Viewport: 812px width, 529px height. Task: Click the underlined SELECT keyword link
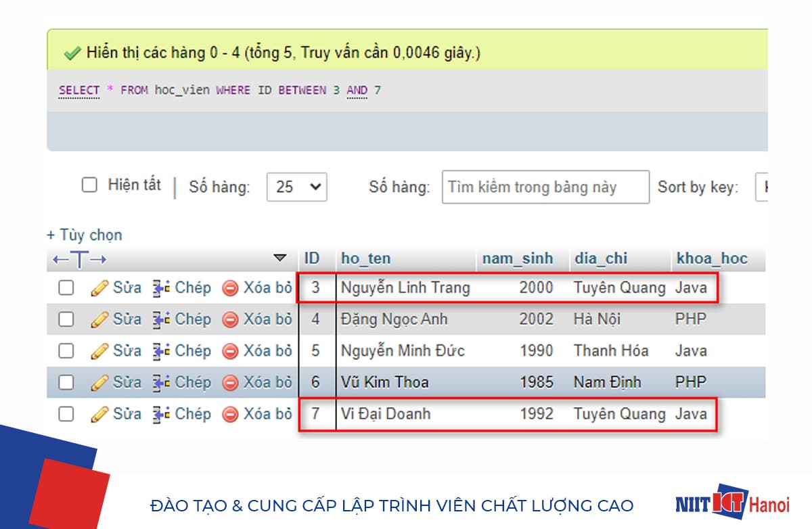pyautogui.click(x=79, y=89)
